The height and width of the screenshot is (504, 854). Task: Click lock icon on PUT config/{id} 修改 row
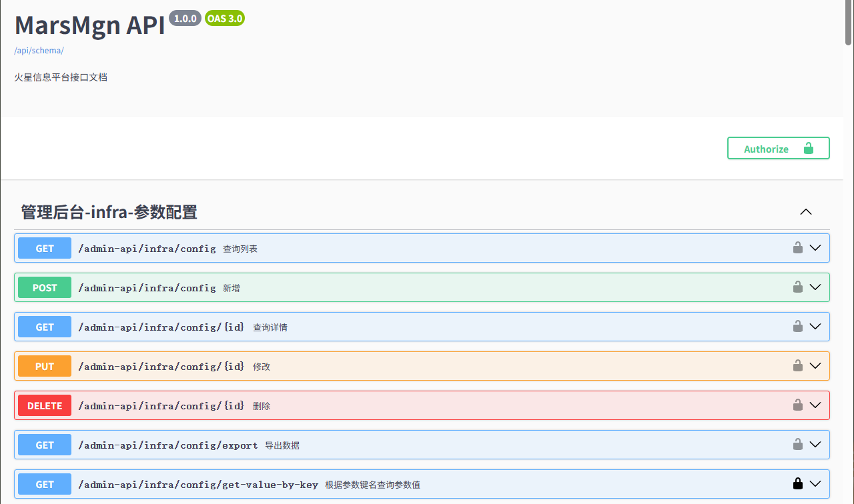click(797, 366)
